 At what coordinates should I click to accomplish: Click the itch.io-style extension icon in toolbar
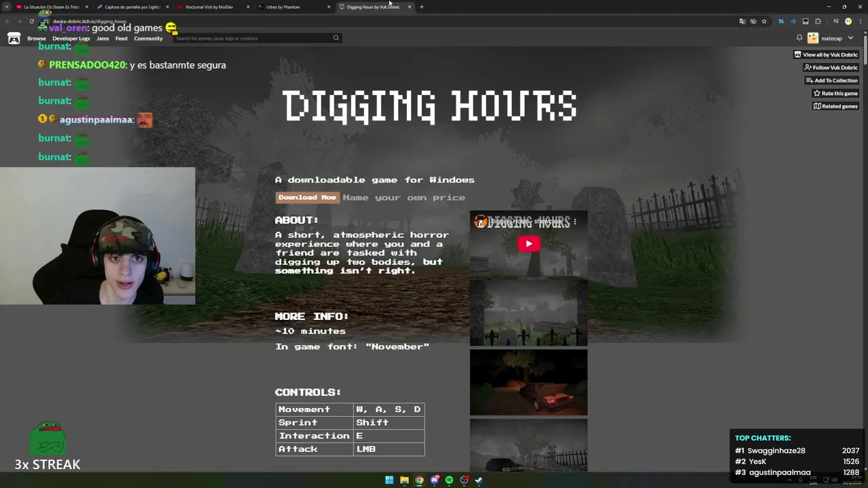point(806,21)
